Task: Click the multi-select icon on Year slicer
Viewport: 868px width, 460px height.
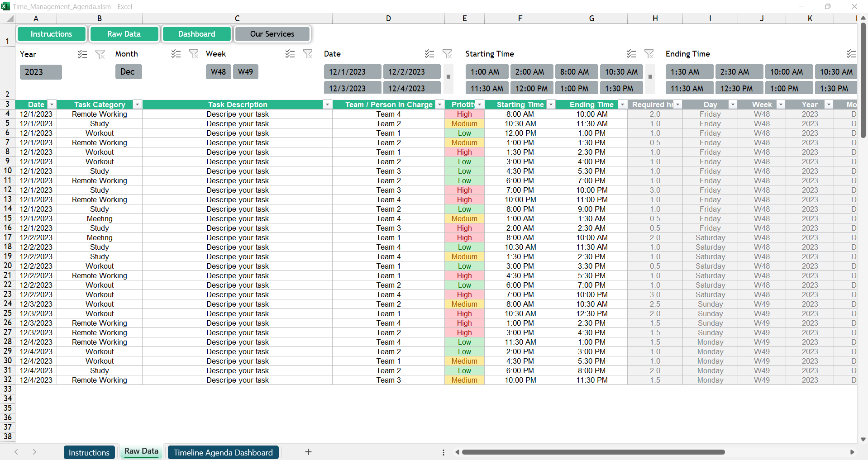Action: (x=82, y=54)
